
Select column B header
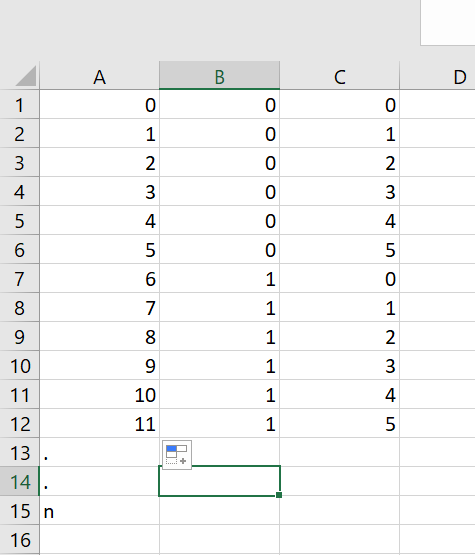[x=219, y=76]
